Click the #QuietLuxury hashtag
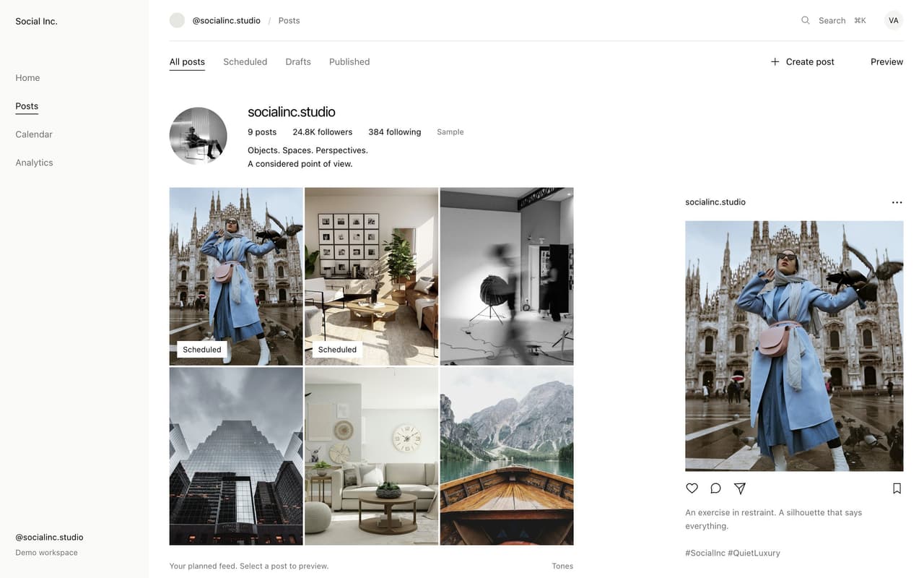The height and width of the screenshot is (578, 924). [754, 553]
